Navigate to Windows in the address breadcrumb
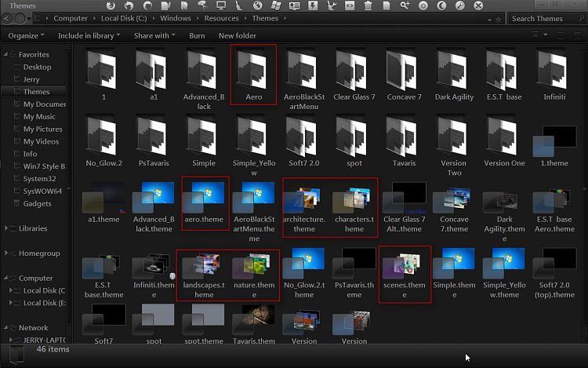The width and height of the screenshot is (588, 368). 176,18
